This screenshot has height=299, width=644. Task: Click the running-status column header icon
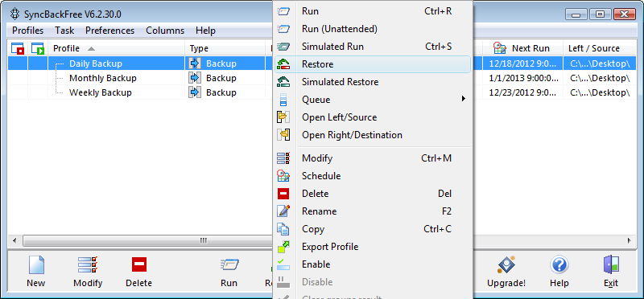click(x=38, y=48)
